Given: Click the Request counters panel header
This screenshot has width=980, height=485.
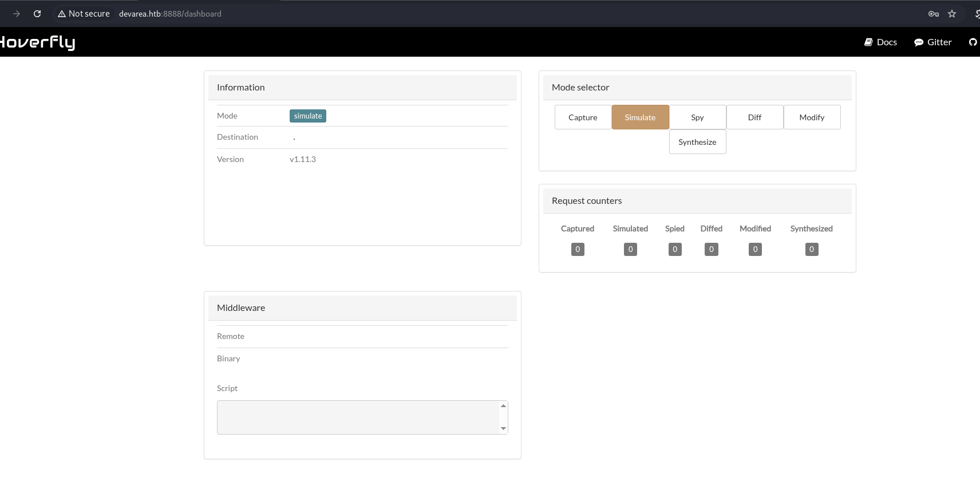Looking at the screenshot, I should pos(697,201).
